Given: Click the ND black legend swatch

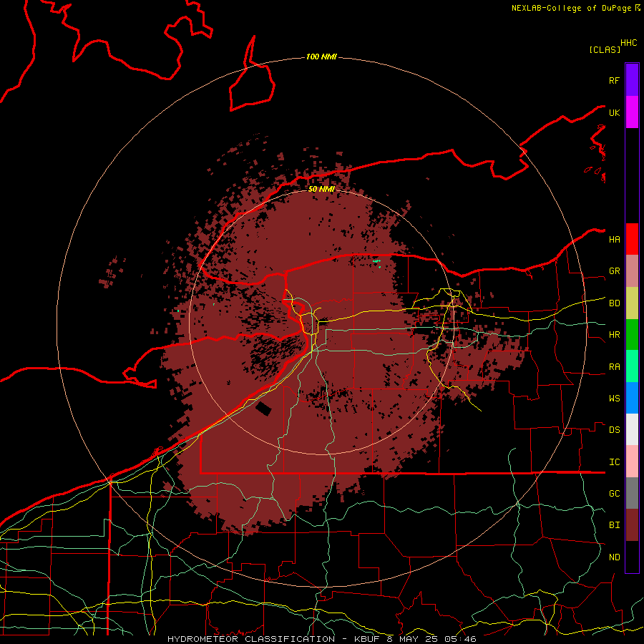Looking at the screenshot, I should pos(632,557).
